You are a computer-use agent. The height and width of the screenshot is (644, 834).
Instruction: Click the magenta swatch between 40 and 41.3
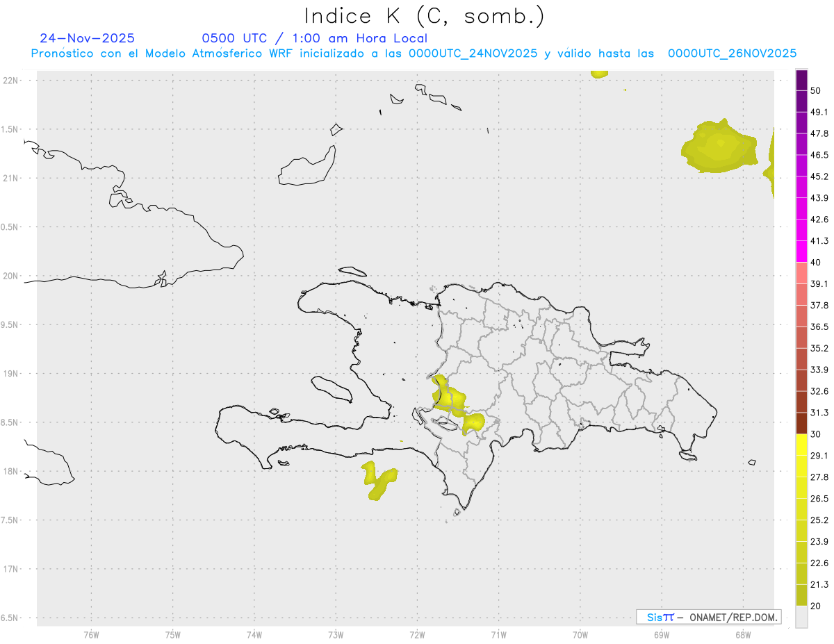[x=801, y=251]
